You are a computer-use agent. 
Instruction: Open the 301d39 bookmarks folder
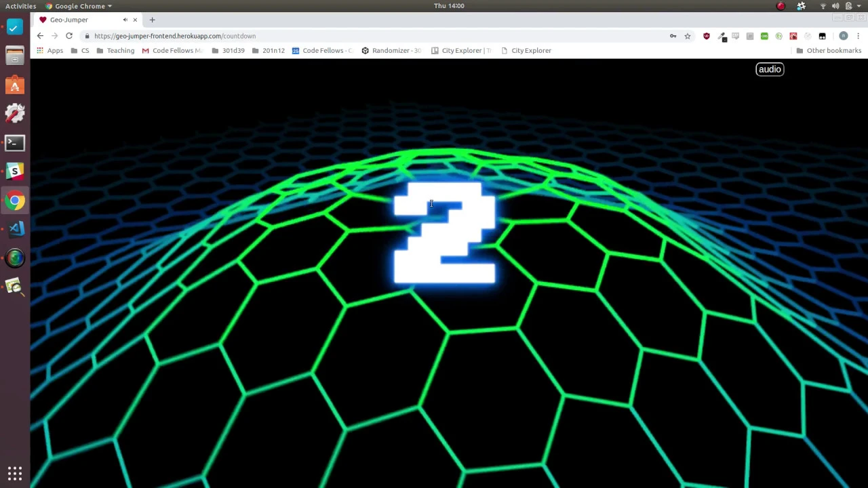tap(228, 50)
